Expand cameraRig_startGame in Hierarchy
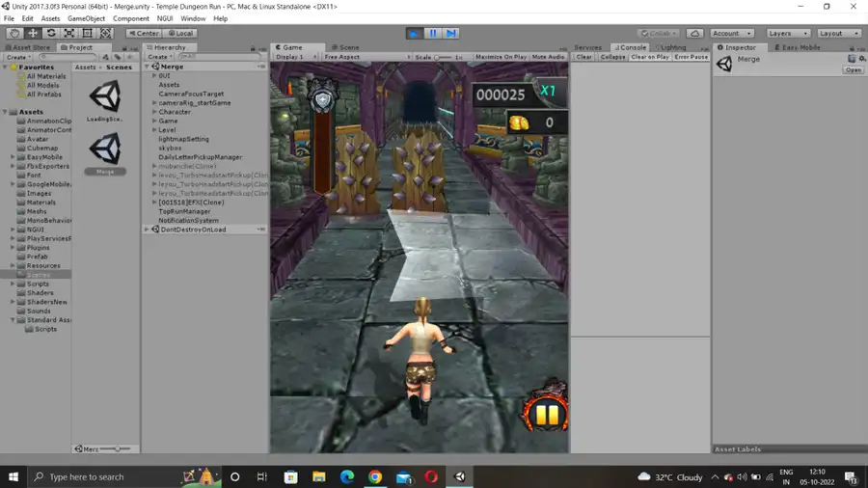This screenshot has height=488, width=868. (154, 103)
